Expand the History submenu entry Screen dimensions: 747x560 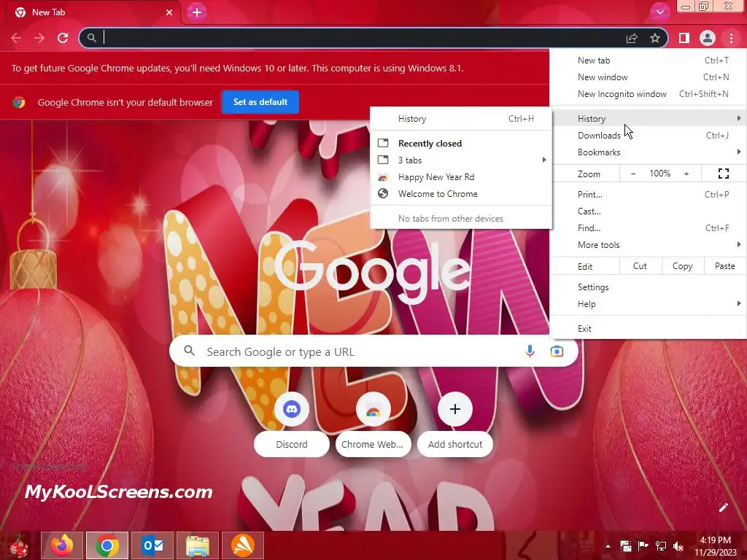pyautogui.click(x=649, y=119)
